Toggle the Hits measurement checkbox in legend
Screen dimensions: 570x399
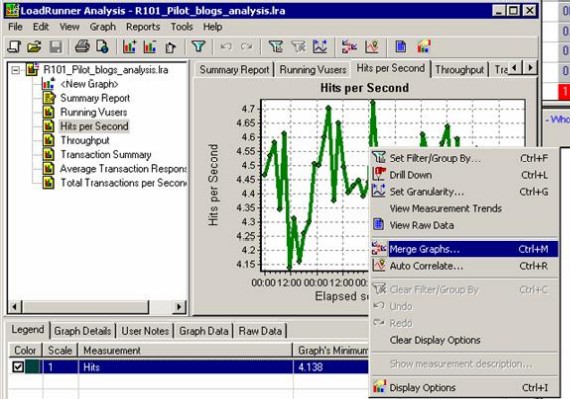(x=18, y=367)
